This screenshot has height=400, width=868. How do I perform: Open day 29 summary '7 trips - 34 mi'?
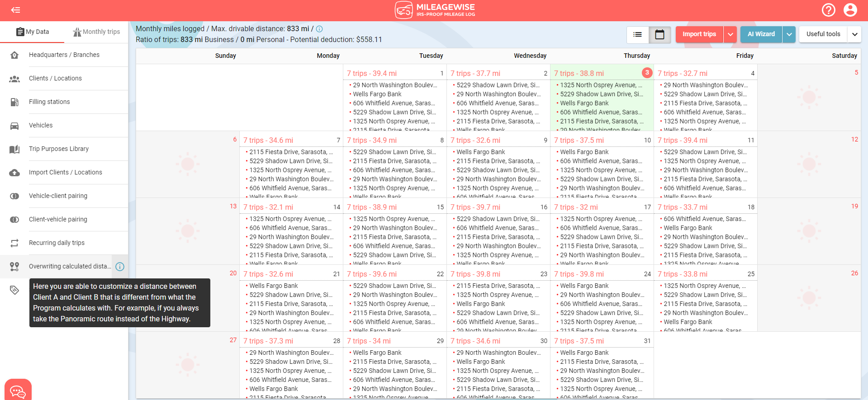pyautogui.click(x=369, y=341)
